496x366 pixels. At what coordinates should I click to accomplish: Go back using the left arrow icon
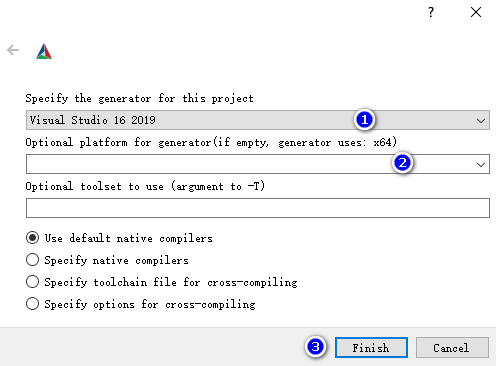[x=13, y=50]
